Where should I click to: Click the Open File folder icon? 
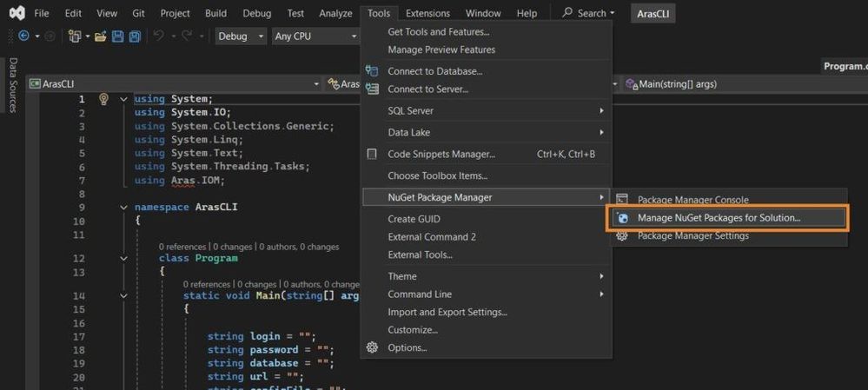101,36
